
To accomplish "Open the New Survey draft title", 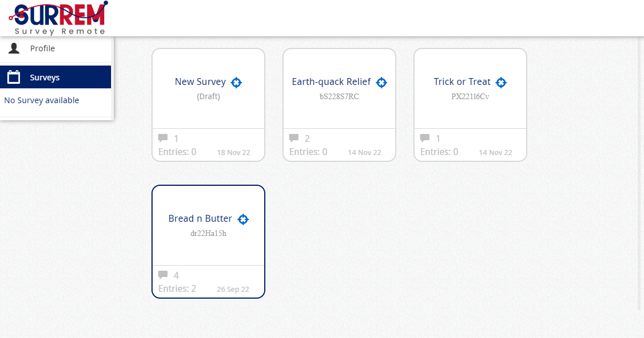I will 200,82.
